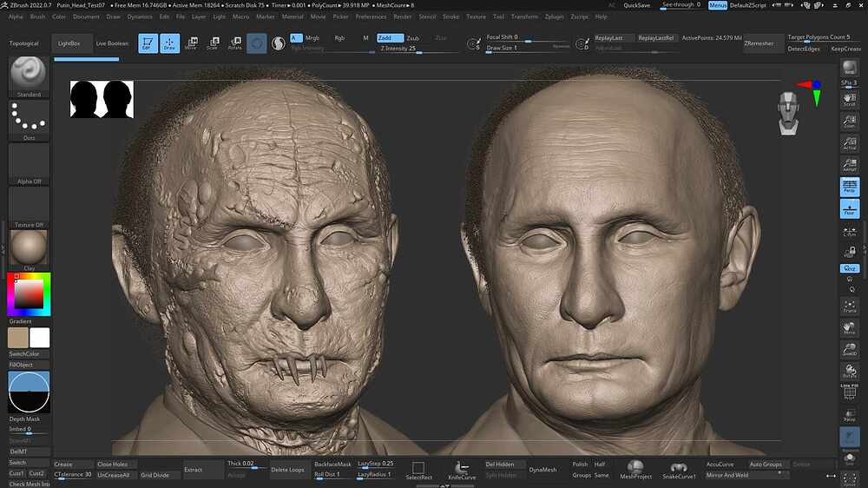The width and height of the screenshot is (868, 488).
Task: Toggle the Persp perspective button
Action: (x=850, y=187)
